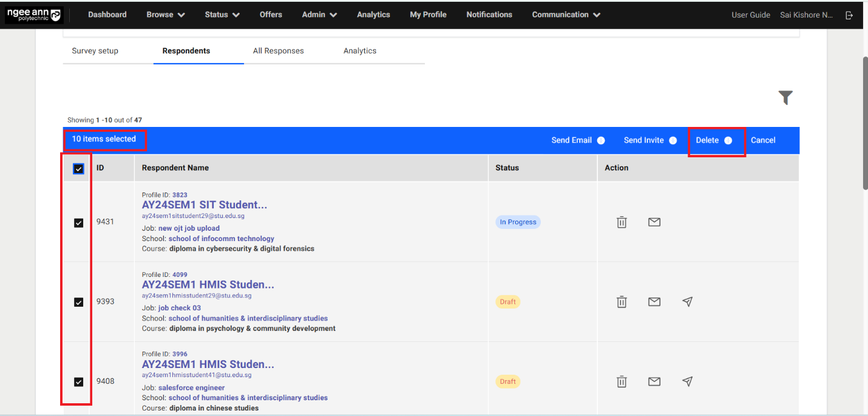Click the envelope icon for respondent 9393
868x416 pixels.
pyautogui.click(x=654, y=302)
